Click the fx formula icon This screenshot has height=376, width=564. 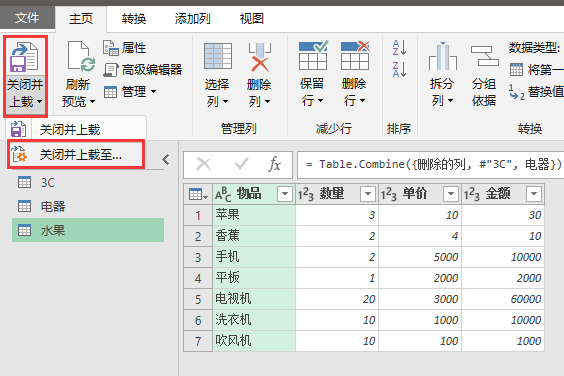(x=274, y=164)
